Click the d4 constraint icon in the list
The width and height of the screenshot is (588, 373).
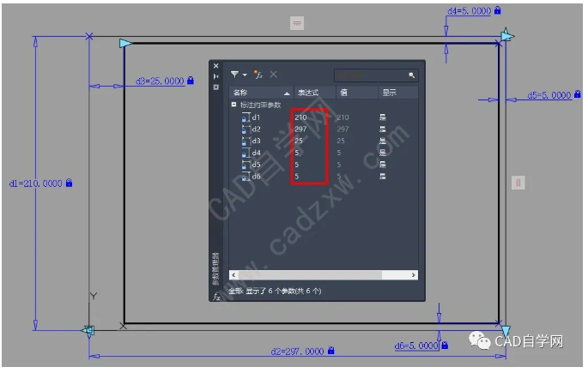[246, 153]
